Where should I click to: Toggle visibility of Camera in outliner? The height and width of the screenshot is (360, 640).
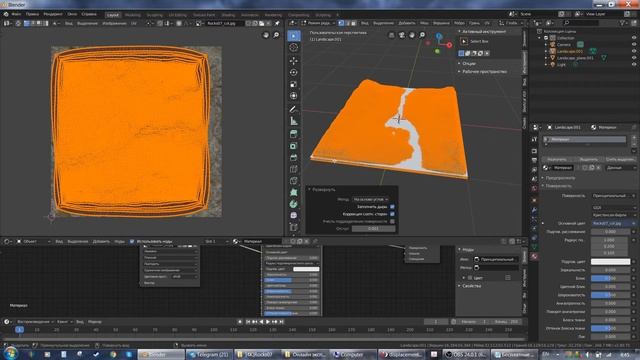634,44
